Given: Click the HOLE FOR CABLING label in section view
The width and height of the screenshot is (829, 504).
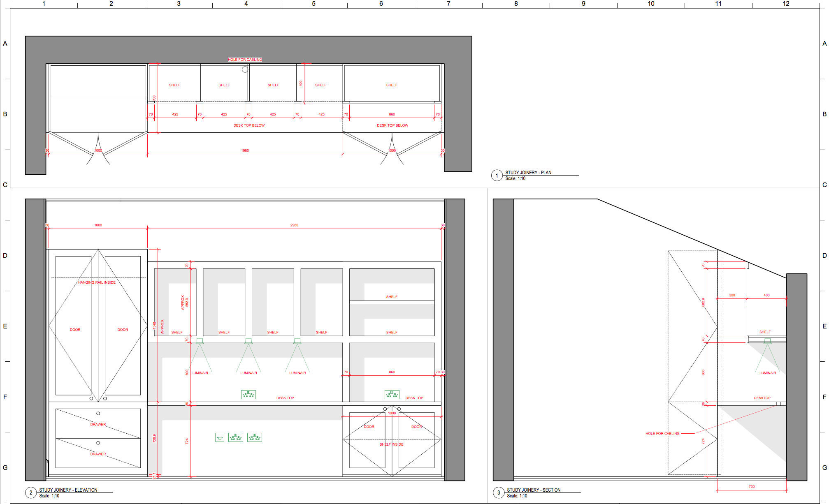Looking at the screenshot, I should coord(662,433).
